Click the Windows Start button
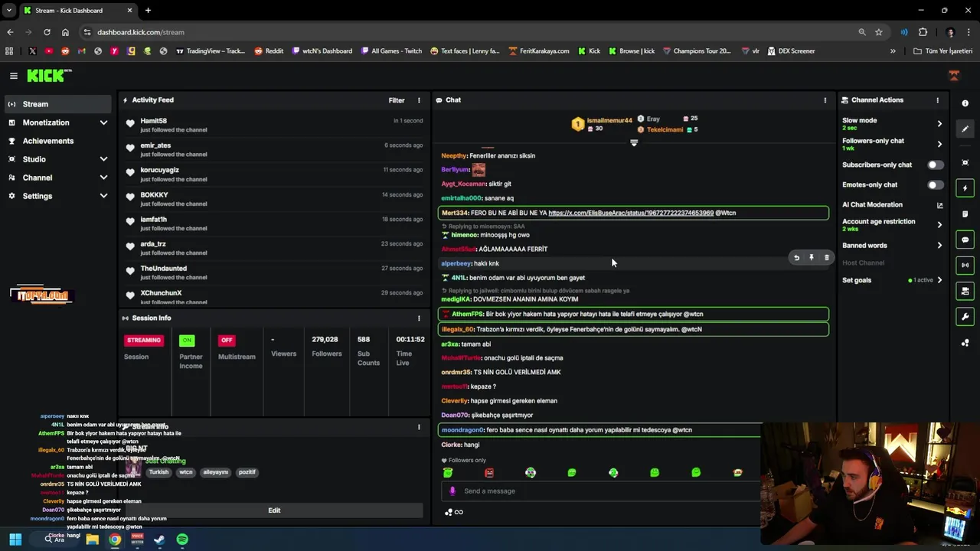The width and height of the screenshot is (980, 551). 15,540
